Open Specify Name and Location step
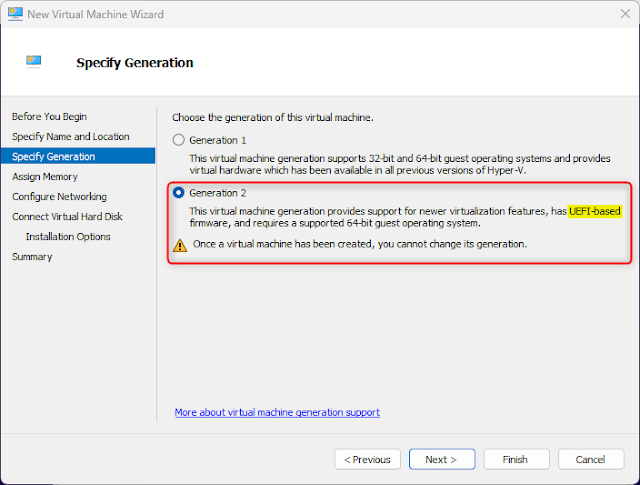Screen dimensions: 640x485 pos(71,136)
